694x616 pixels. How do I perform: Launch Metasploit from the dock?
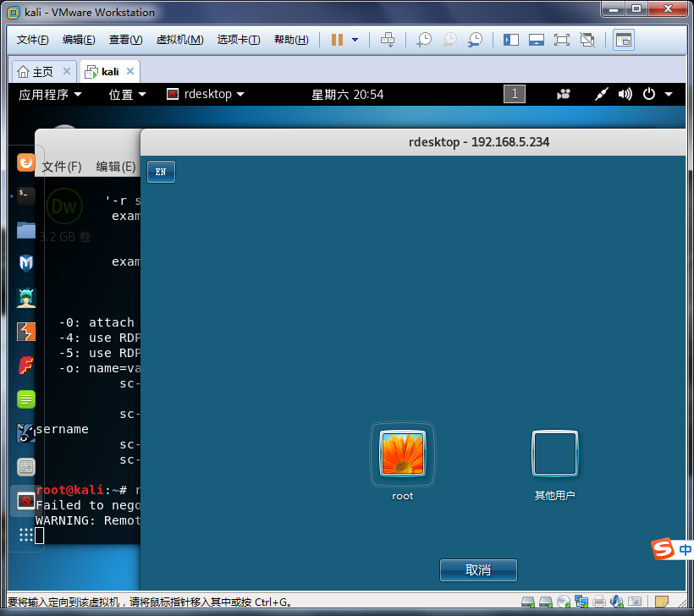(x=26, y=263)
